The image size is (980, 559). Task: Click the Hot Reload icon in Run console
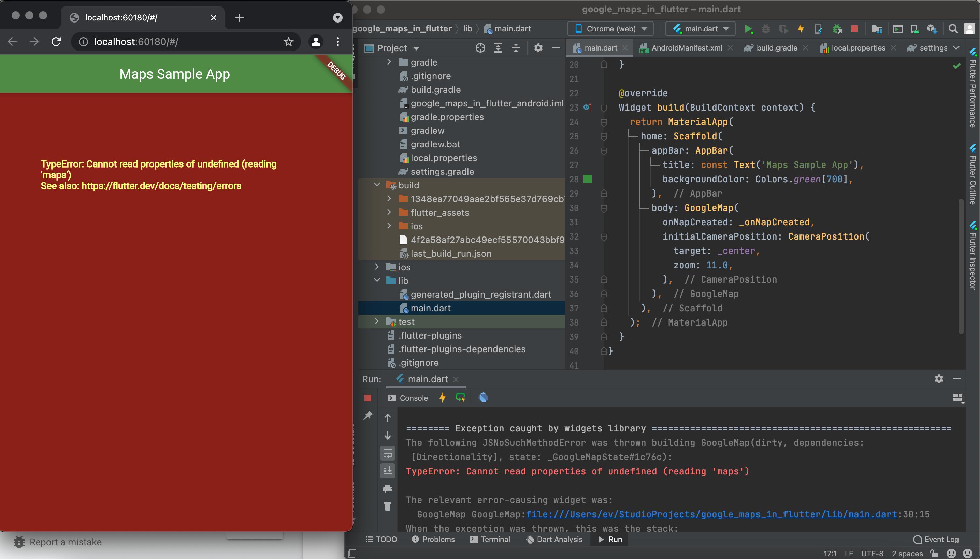click(x=443, y=397)
